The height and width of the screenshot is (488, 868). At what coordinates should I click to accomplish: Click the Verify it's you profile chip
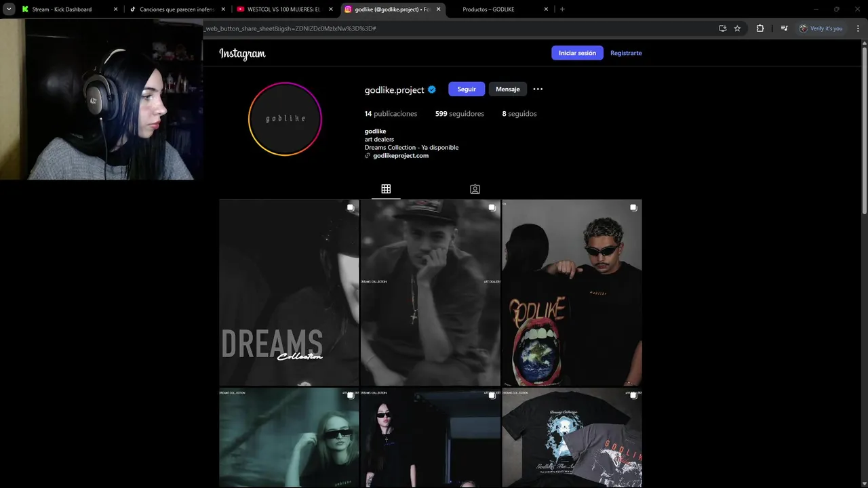pyautogui.click(x=821, y=28)
